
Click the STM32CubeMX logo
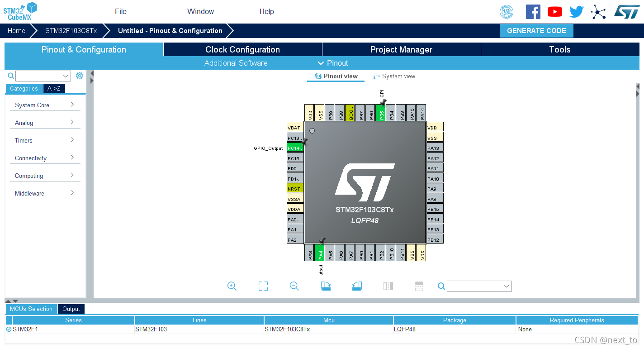[x=20, y=11]
